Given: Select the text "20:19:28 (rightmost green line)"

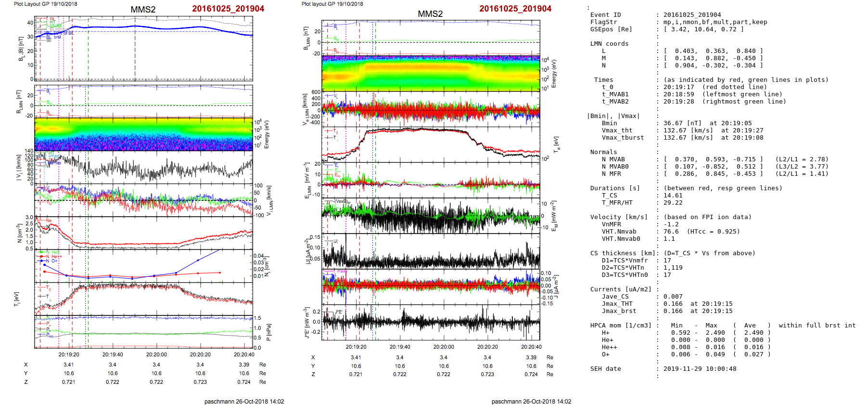Looking at the screenshot, I should click(725, 102).
